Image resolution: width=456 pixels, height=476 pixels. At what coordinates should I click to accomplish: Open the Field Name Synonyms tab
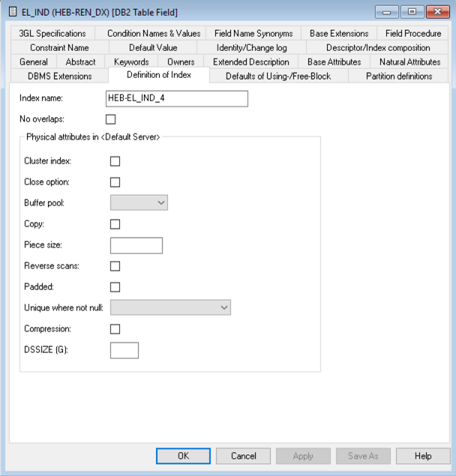tap(253, 34)
